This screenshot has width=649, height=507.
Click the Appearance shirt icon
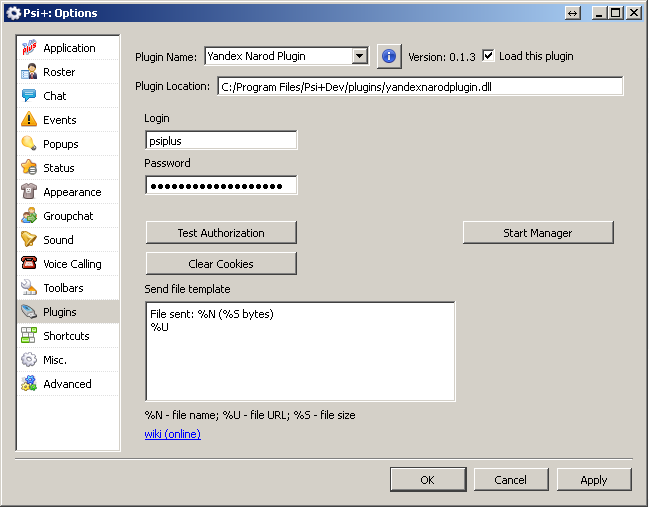pos(30,192)
